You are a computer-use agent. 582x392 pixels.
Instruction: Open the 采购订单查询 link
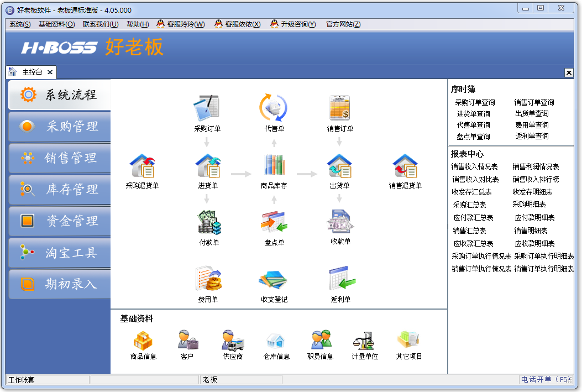point(475,102)
